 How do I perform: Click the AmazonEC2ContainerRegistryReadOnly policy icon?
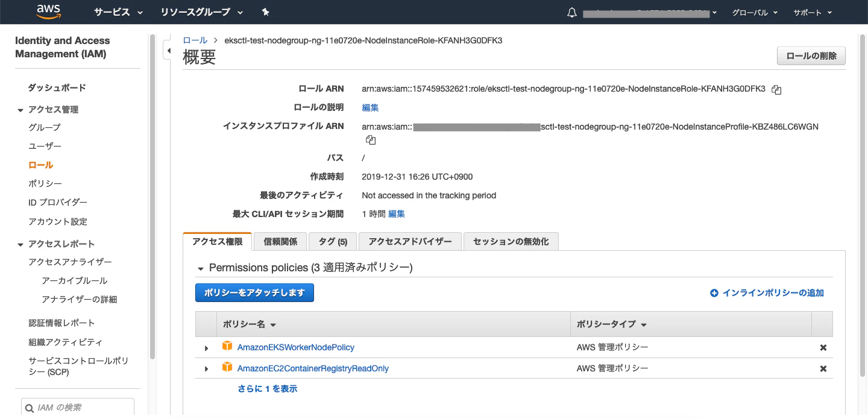click(x=227, y=368)
